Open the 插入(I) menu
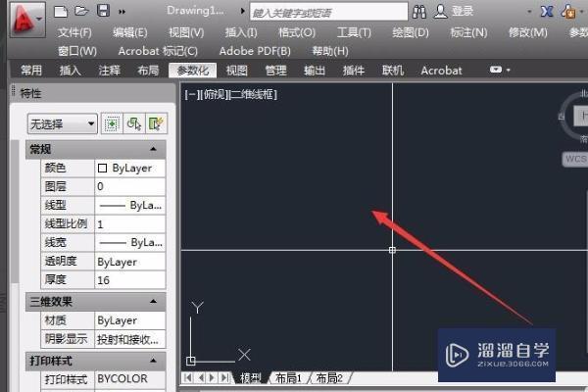The height and width of the screenshot is (392, 588). 241,32
